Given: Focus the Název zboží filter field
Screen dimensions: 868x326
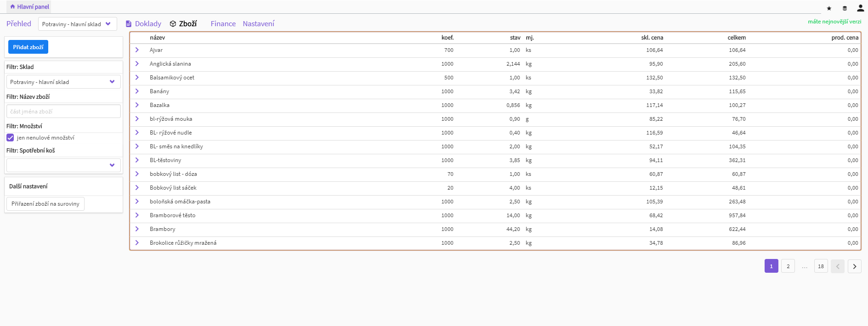Looking at the screenshot, I should click(x=63, y=112).
